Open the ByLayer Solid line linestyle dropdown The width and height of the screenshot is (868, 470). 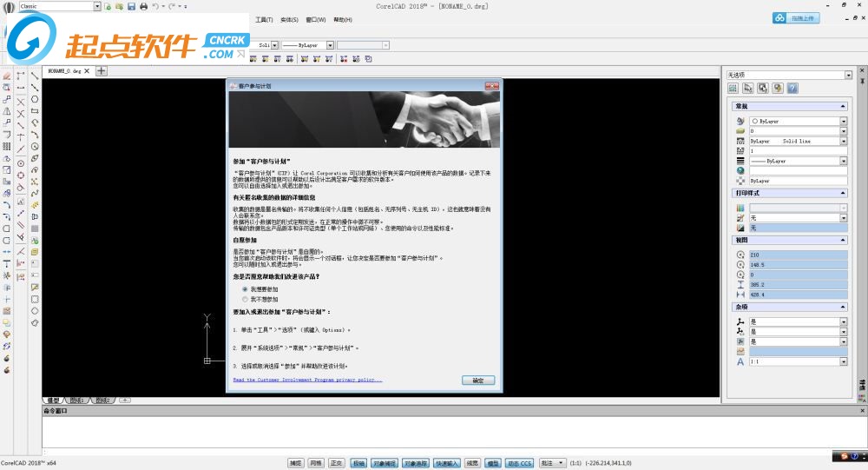pos(844,141)
